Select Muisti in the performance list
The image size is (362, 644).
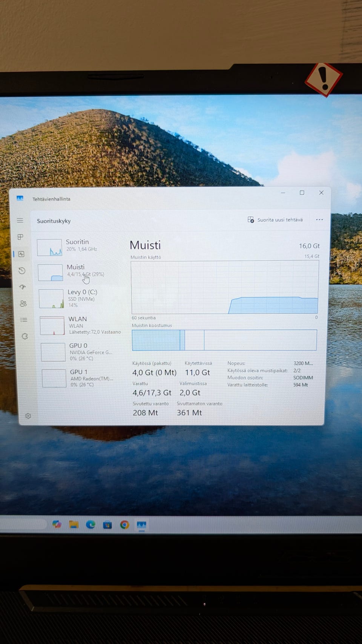80,272
